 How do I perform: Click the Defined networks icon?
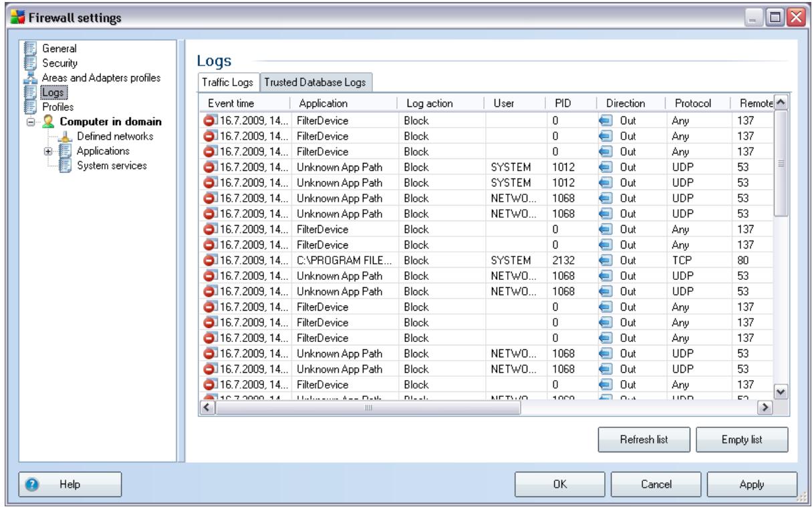coord(66,136)
